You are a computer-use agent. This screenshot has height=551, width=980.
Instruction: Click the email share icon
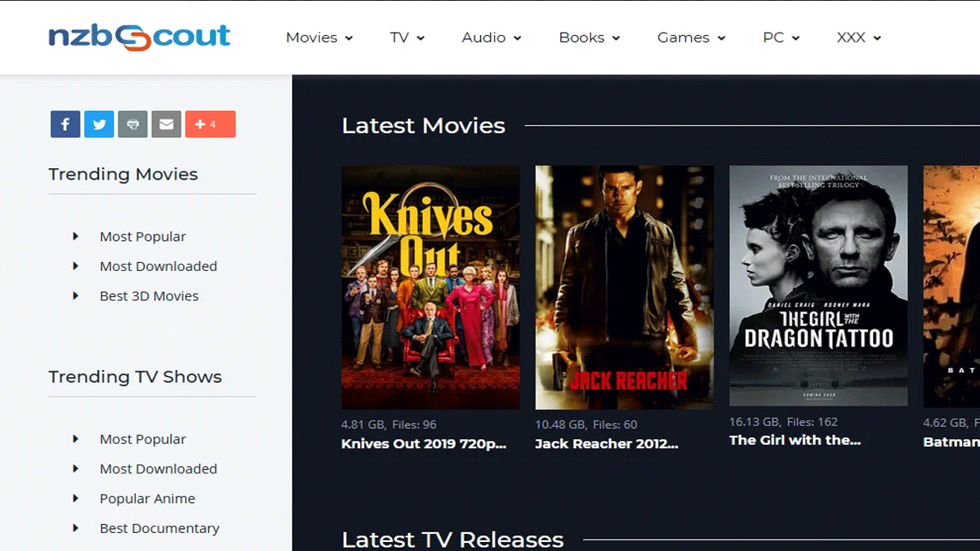click(166, 124)
